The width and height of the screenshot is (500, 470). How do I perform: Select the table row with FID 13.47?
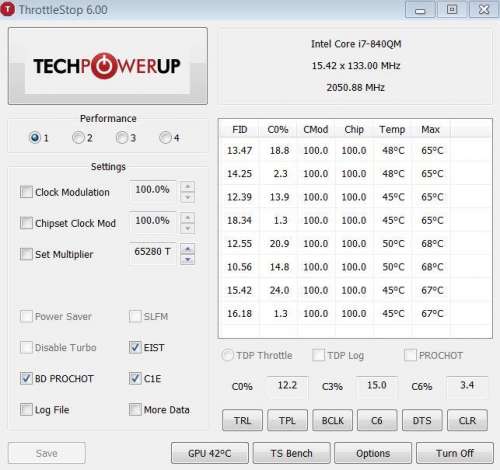[355, 150]
